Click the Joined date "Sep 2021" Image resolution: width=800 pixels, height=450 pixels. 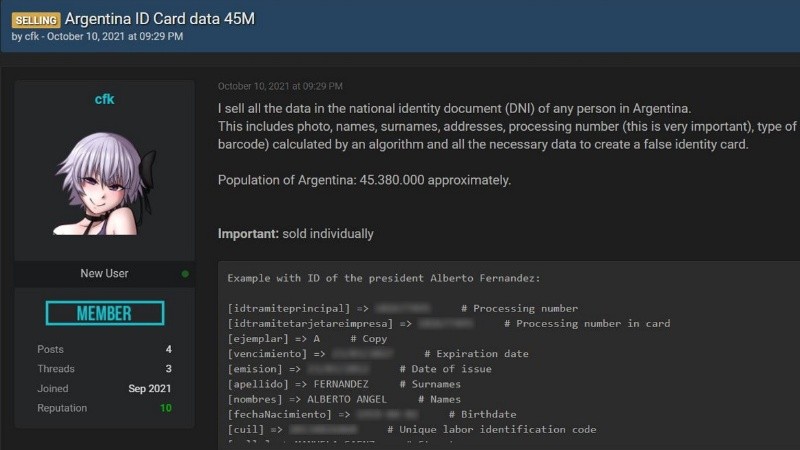coord(150,388)
